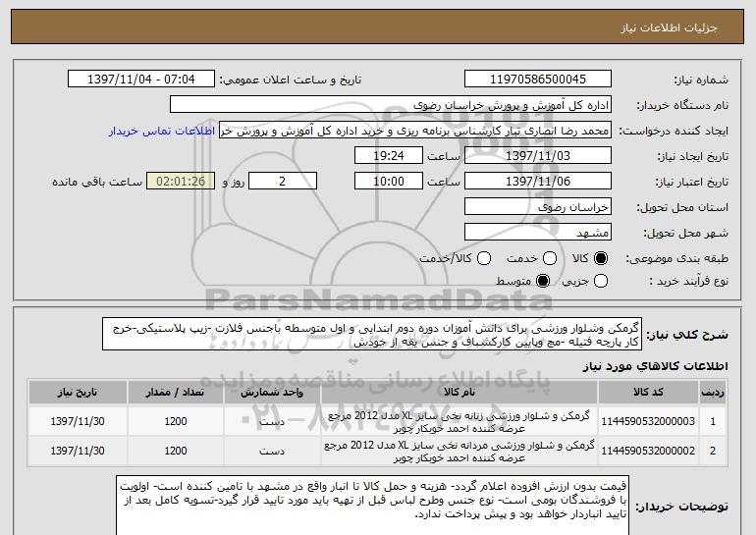
Task: Click the validity time field 10:00
Action: (x=389, y=182)
